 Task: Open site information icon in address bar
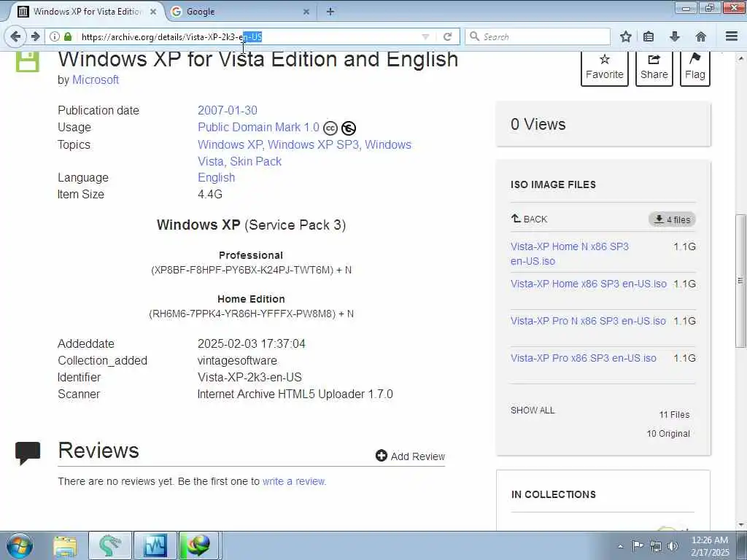click(55, 36)
